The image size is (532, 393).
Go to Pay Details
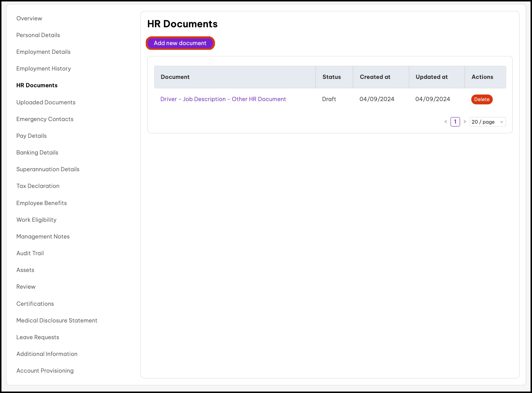click(x=31, y=136)
